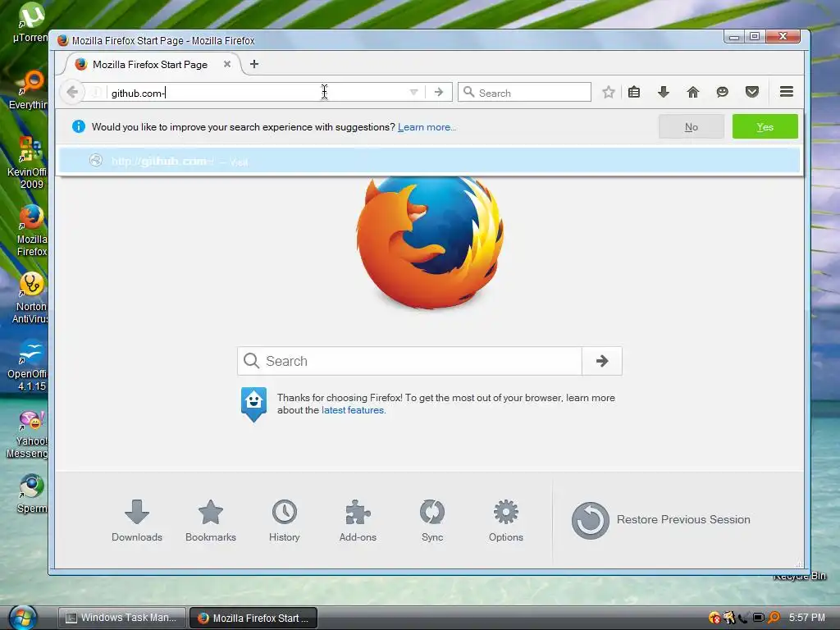Open the hamburger menu button
The height and width of the screenshot is (630, 840).
point(787,92)
